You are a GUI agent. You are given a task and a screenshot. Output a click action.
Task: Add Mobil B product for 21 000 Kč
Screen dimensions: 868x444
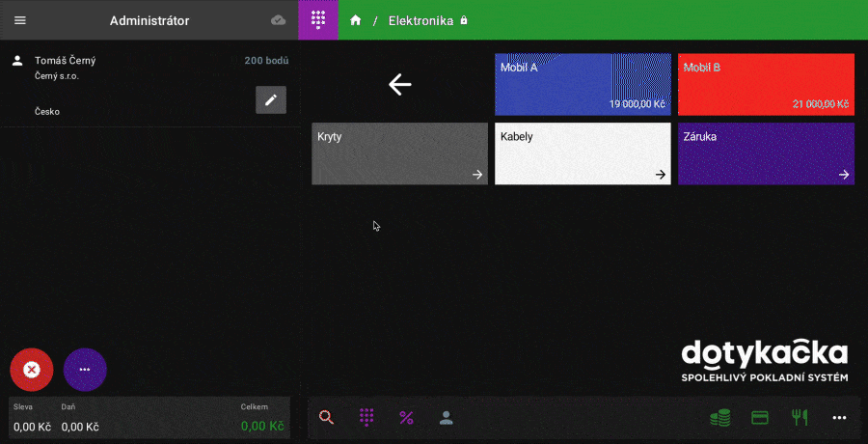click(x=766, y=85)
